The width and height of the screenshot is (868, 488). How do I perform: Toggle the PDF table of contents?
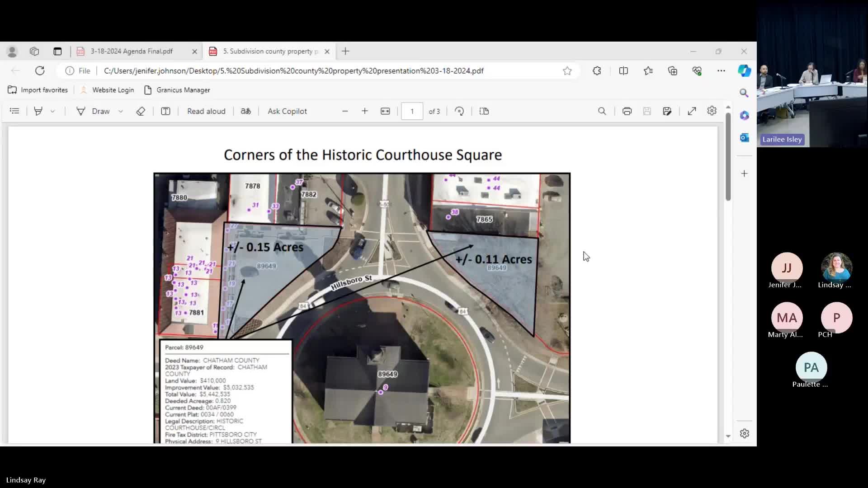pyautogui.click(x=14, y=111)
